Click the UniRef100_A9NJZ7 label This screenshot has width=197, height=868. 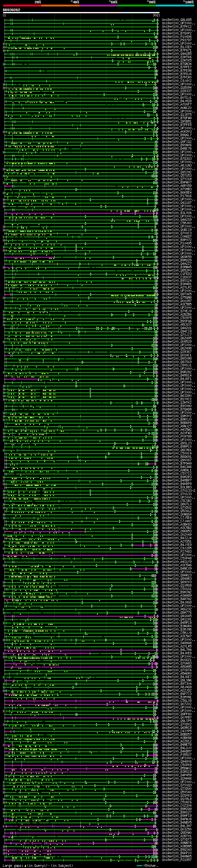tap(177, 426)
